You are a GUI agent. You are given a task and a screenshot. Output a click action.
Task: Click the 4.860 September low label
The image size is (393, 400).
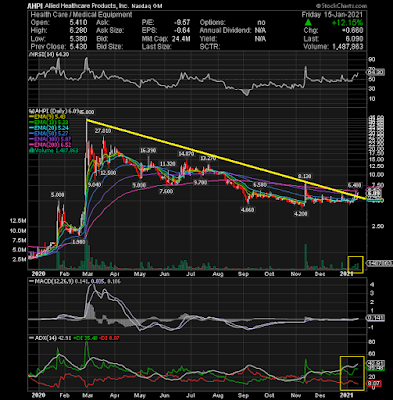[247, 210]
